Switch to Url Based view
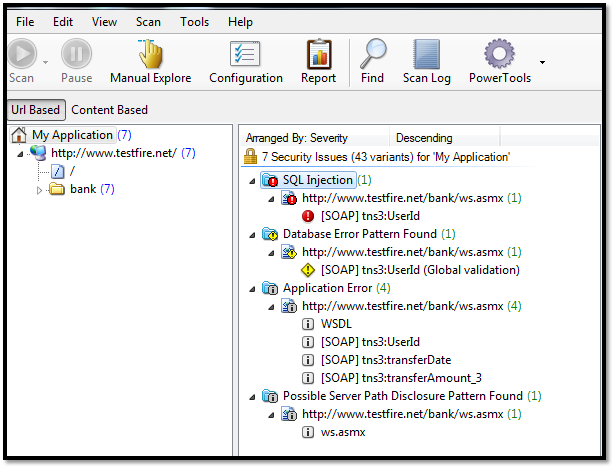Screen dimensions: 615x469 [x=35, y=110]
